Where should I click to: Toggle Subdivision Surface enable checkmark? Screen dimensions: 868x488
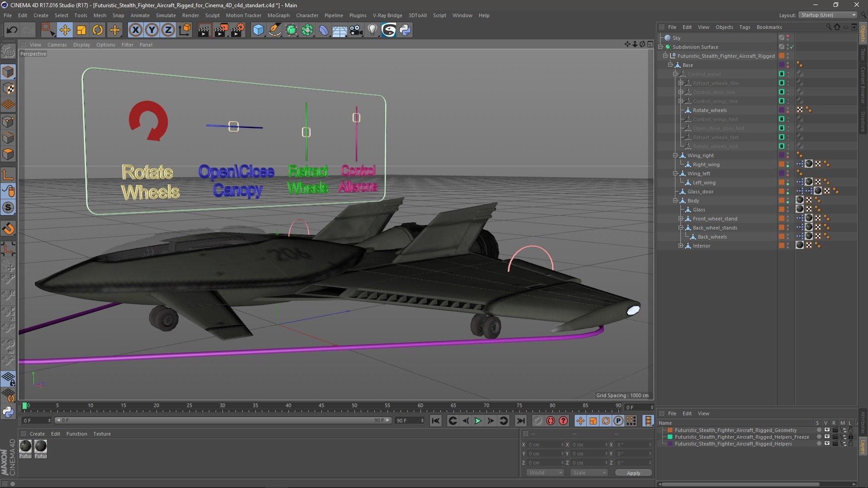[x=792, y=47]
